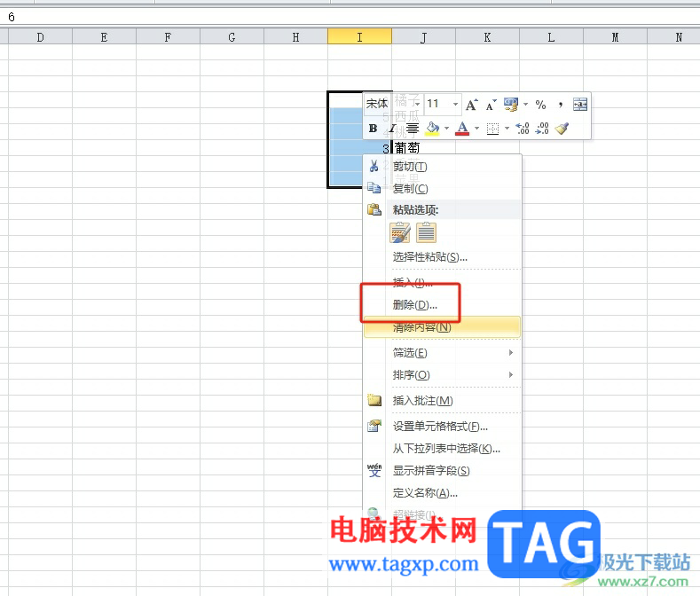Click formula bar showing 6
The width and height of the screenshot is (700, 596).
(x=350, y=17)
